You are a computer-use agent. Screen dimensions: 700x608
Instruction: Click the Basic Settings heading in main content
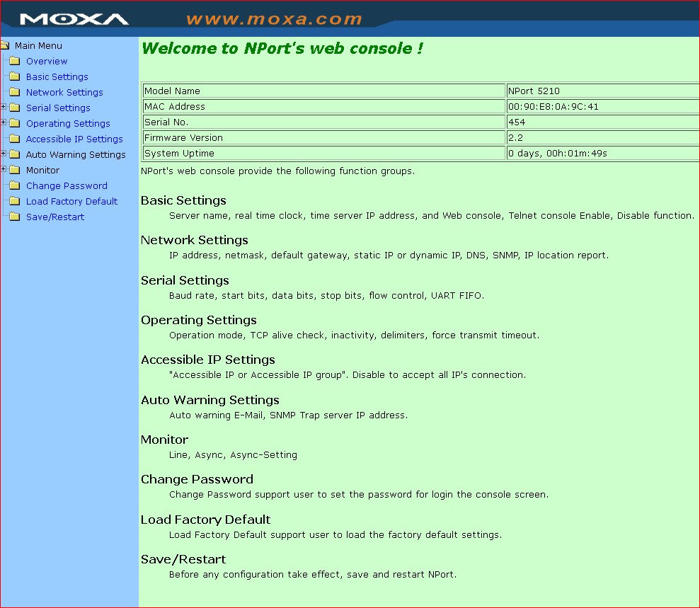[183, 200]
